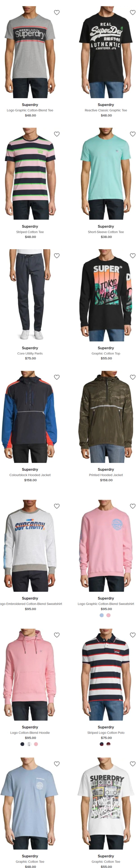Add Striped Cotton Tee to wishlist heart
The image size is (138, 868).
coord(57,134)
